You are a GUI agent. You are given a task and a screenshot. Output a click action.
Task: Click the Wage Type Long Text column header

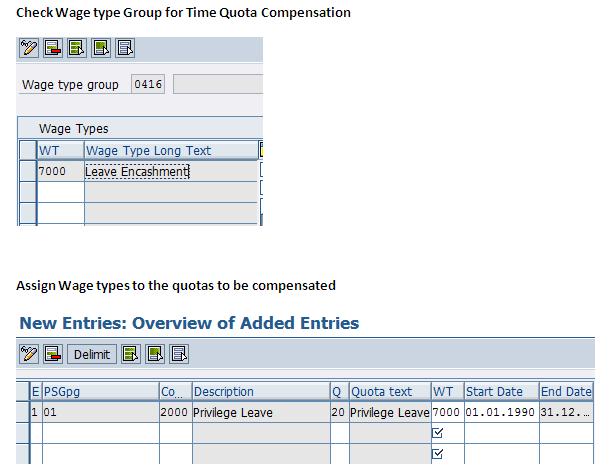tap(148, 151)
